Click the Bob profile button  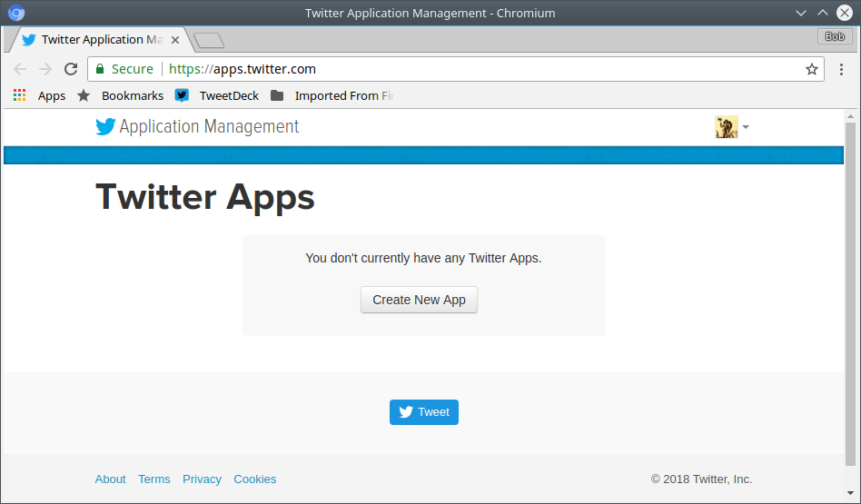point(835,36)
